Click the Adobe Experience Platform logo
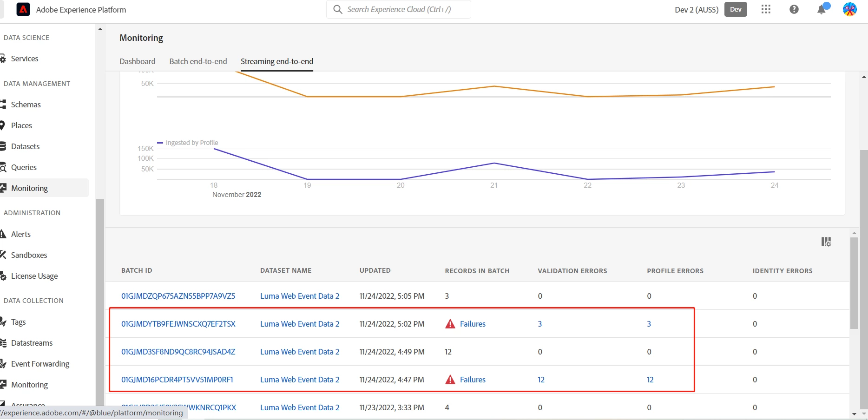 pos(23,9)
